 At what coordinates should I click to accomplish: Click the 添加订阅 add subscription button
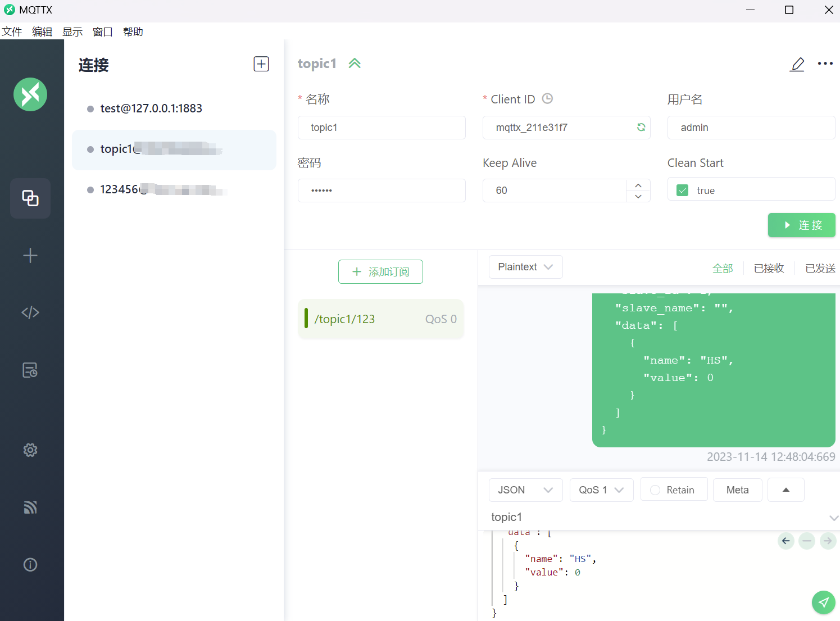380,272
